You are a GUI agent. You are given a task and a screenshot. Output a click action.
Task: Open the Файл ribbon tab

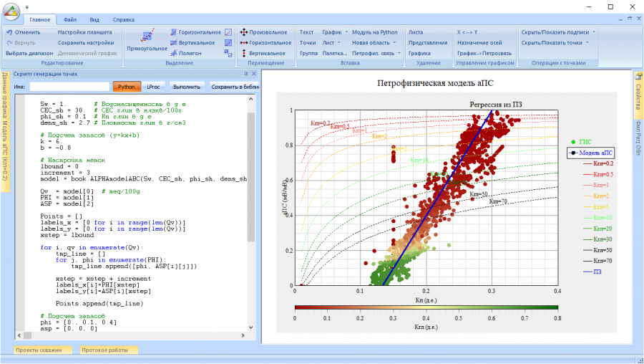coord(70,20)
